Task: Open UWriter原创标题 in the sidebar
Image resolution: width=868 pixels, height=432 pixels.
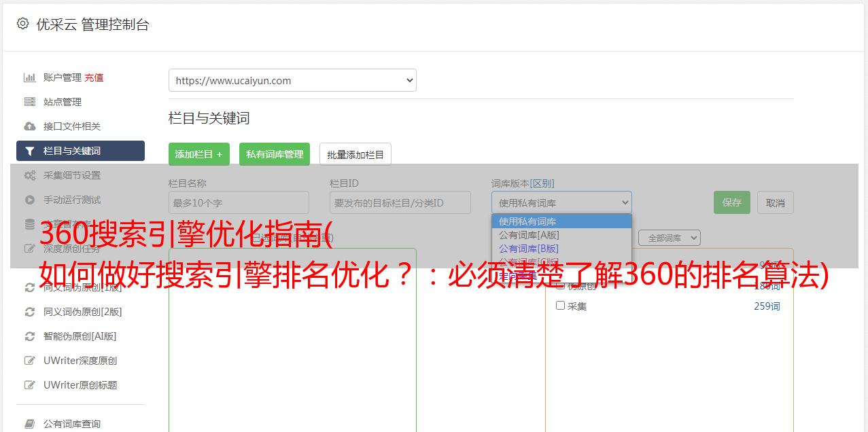Action: pyautogui.click(x=80, y=385)
